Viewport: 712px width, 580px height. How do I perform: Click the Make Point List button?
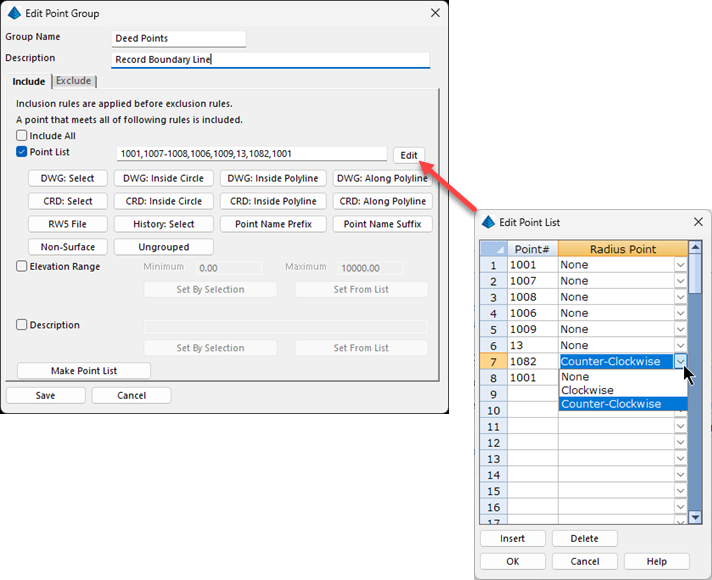pyautogui.click(x=84, y=371)
